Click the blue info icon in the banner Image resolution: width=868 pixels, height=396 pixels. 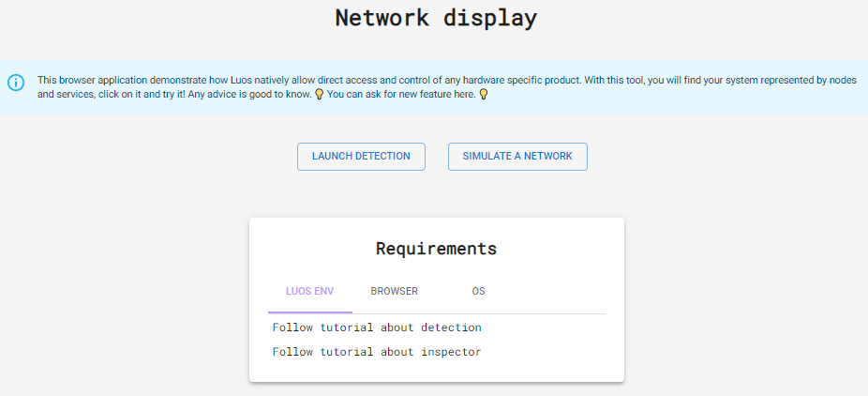click(16, 83)
